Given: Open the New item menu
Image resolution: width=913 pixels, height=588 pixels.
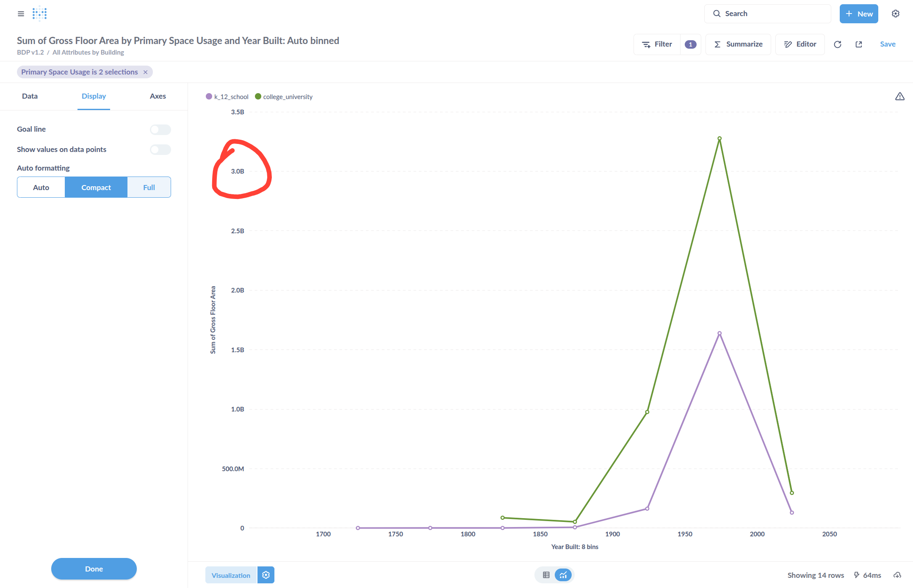Looking at the screenshot, I should pos(858,14).
